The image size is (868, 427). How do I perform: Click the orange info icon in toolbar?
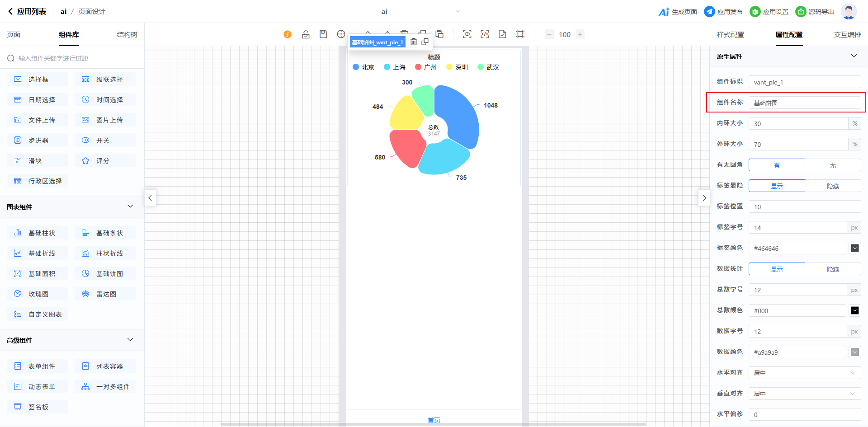[x=288, y=34]
